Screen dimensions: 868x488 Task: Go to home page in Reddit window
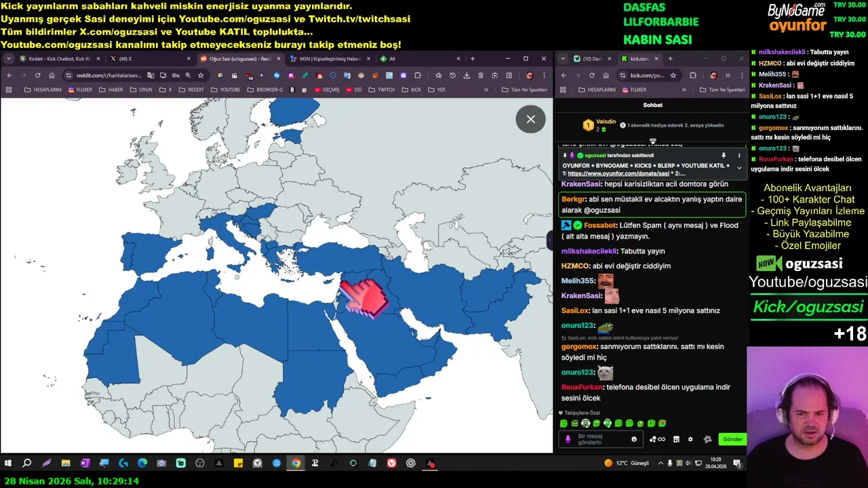pyautogui.click(x=52, y=75)
